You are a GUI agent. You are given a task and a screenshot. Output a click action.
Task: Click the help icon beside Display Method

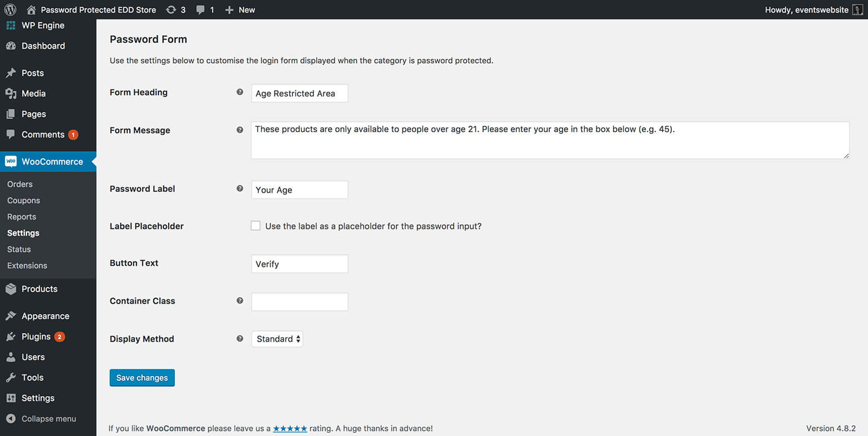tap(240, 338)
